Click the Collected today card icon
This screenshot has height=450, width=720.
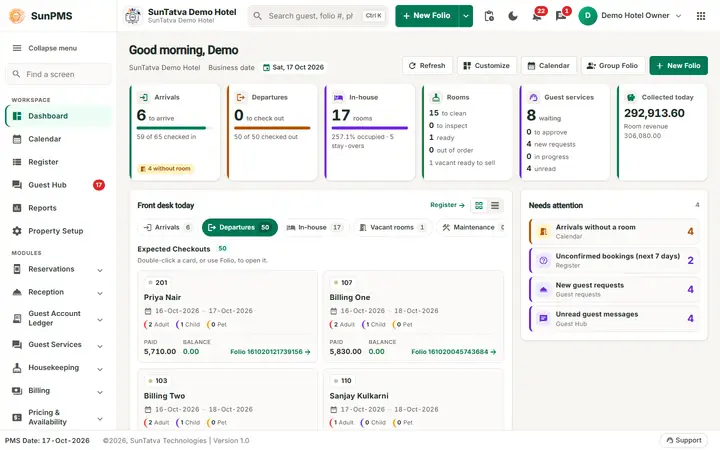pos(631,97)
